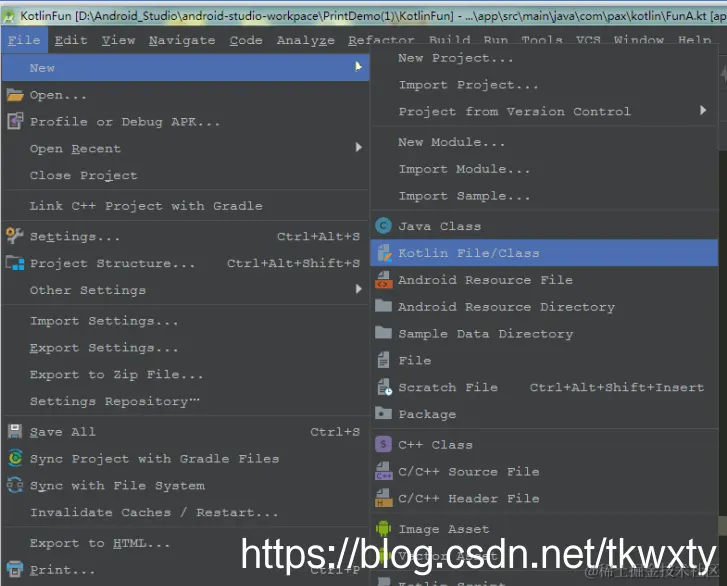Image resolution: width=727 pixels, height=586 pixels.
Task: Click the Open folder icon
Action: 15,95
